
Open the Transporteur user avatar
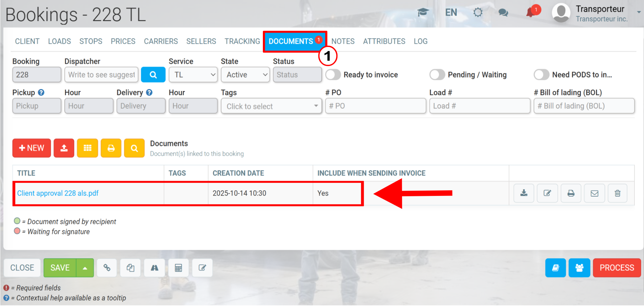pos(561,13)
